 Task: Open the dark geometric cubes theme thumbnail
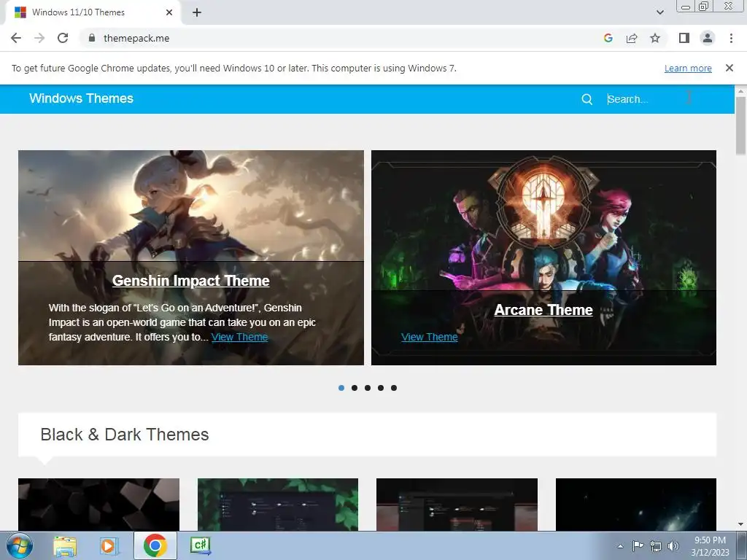[98, 505]
